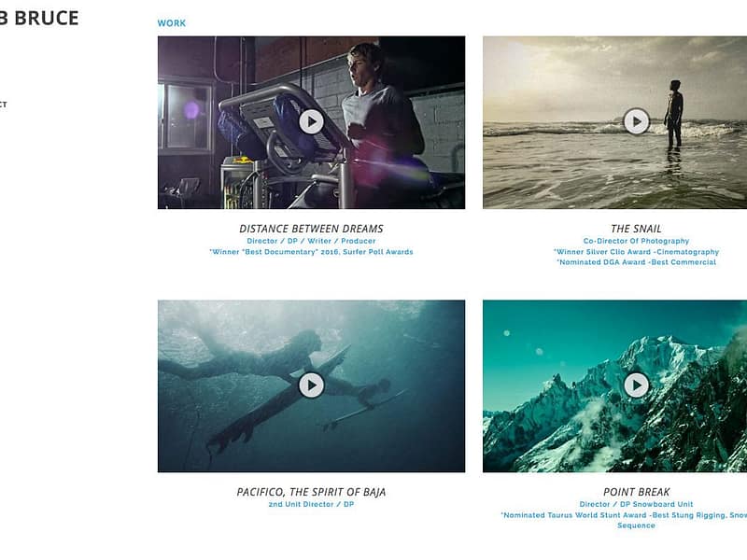Select The Snail title text
747x560 pixels.
[636, 229]
